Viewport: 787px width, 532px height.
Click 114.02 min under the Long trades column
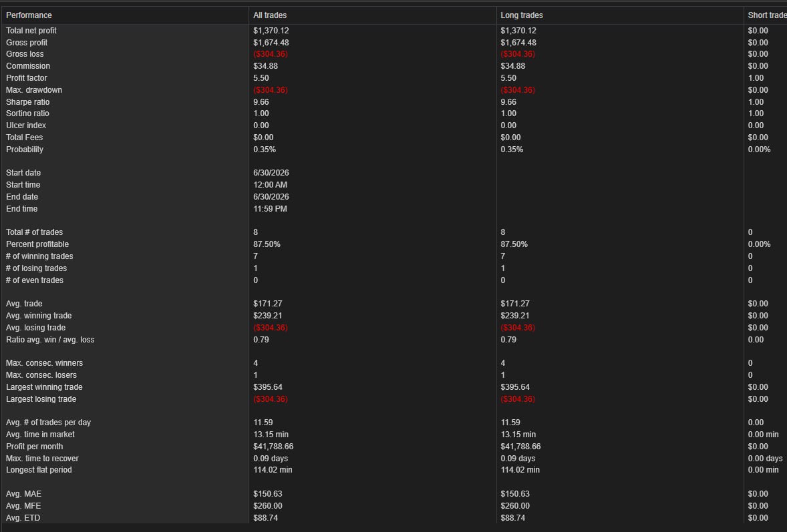point(520,471)
